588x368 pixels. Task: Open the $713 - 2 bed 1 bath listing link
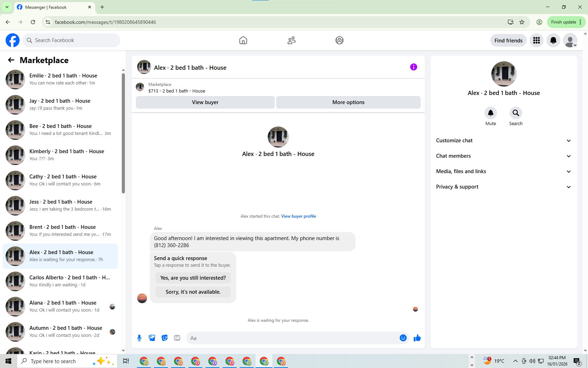click(177, 91)
